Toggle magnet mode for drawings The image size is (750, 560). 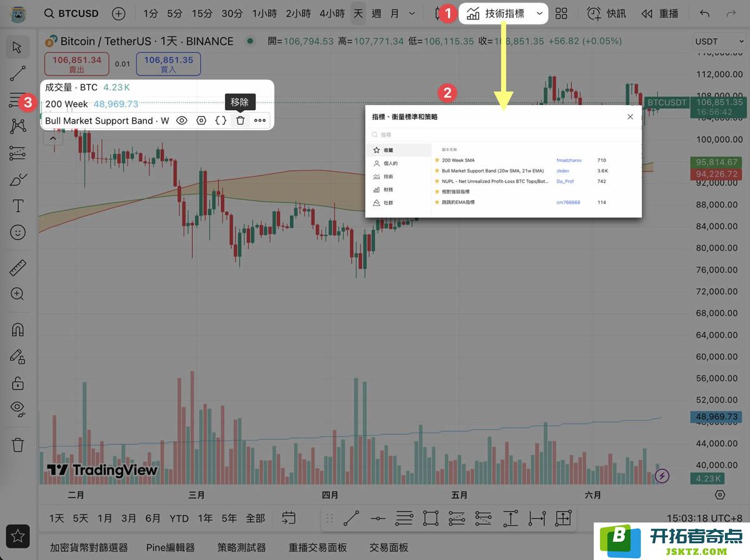pyautogui.click(x=17, y=329)
